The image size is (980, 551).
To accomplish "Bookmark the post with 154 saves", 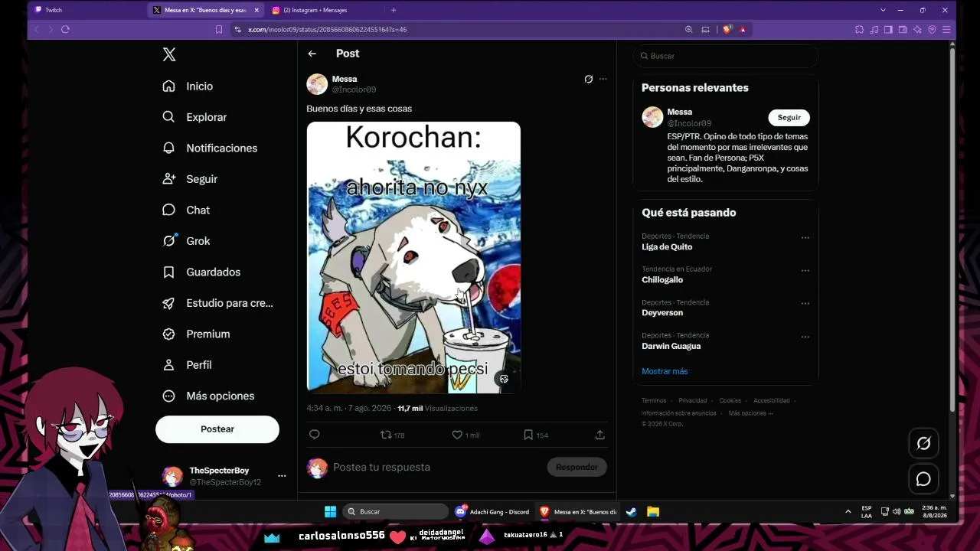I will click(x=535, y=435).
